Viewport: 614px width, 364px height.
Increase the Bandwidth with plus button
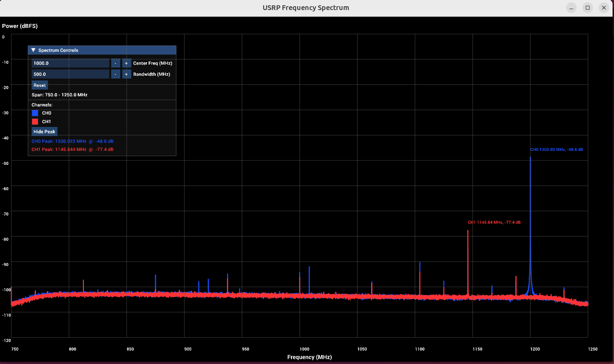[126, 74]
